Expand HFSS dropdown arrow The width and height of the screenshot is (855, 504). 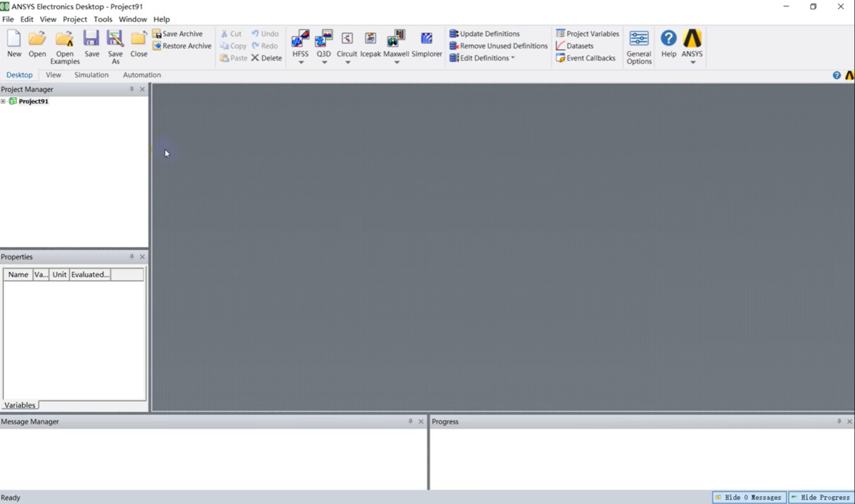301,63
